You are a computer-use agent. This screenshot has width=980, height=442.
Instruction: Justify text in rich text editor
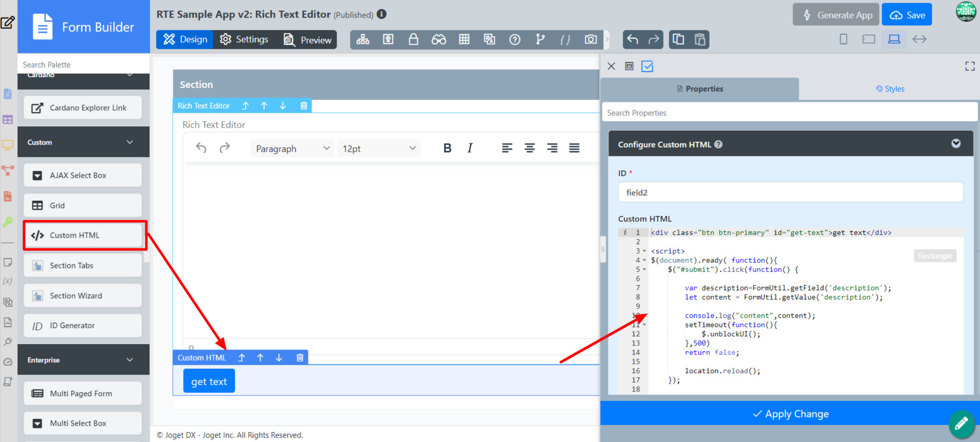574,148
